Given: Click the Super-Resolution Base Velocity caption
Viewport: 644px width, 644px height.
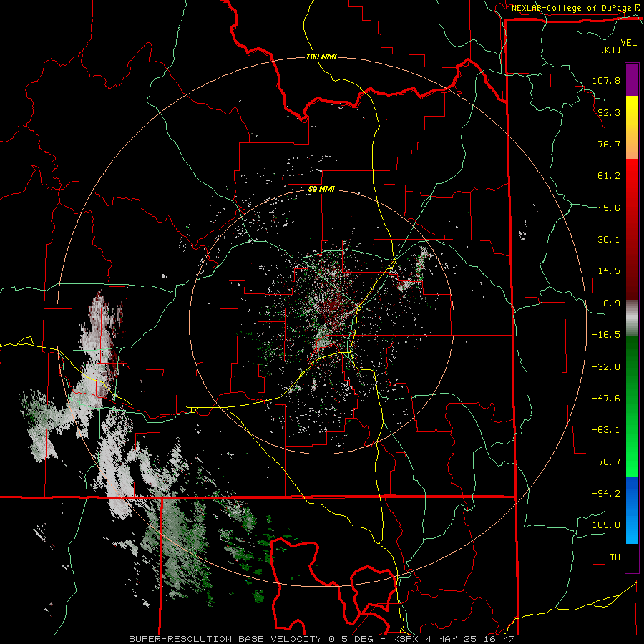Looking at the screenshot, I should (x=322, y=639).
